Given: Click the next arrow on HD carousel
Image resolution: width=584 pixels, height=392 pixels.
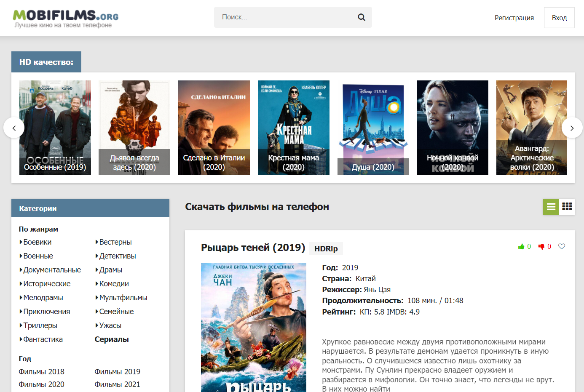Looking at the screenshot, I should 572,128.
